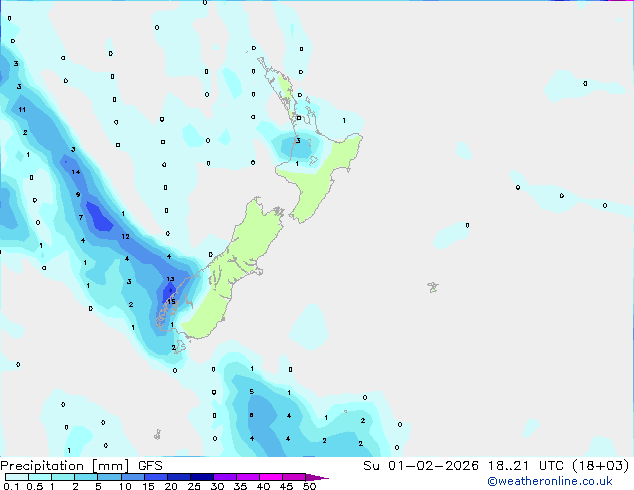
Task: Select the 25–30 mm dark blue swatch
Action: tap(202, 477)
